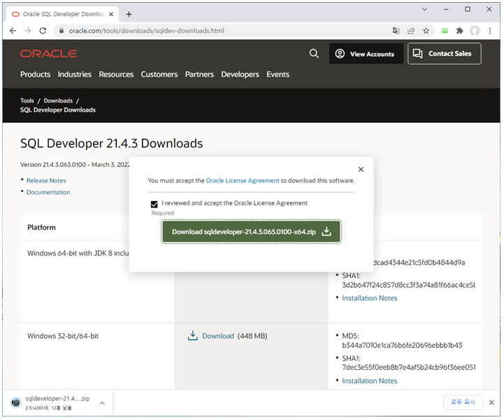504x420 pixels.
Task: Click the share page icon
Action: (x=411, y=31)
